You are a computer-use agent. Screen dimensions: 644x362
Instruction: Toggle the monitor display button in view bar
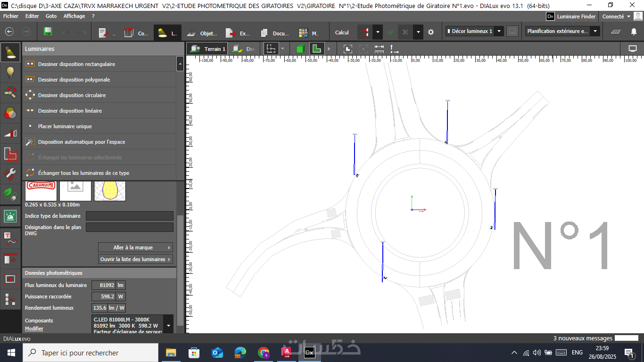tap(633, 49)
